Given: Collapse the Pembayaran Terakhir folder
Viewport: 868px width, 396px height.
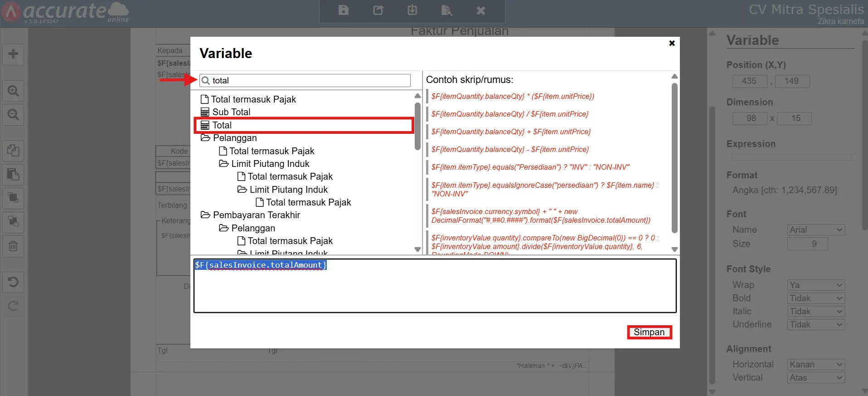Looking at the screenshot, I should tap(205, 215).
